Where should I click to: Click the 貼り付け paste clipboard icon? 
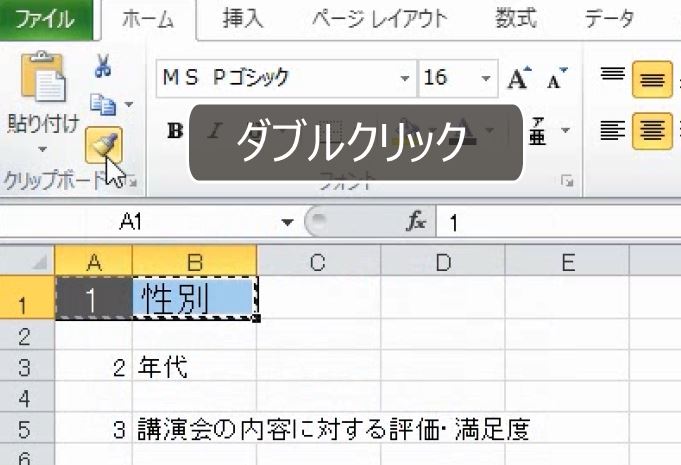point(43,77)
